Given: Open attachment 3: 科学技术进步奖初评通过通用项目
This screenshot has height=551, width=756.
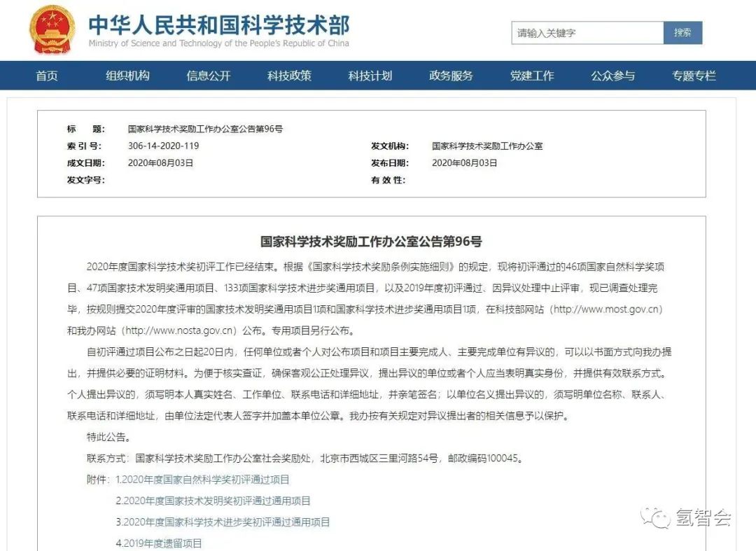Looking at the screenshot, I should tap(223, 522).
